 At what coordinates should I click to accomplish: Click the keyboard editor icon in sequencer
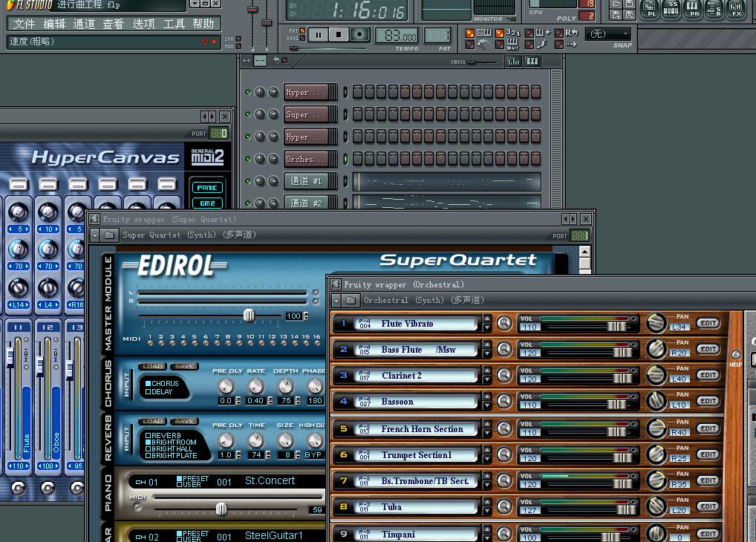[x=532, y=61]
